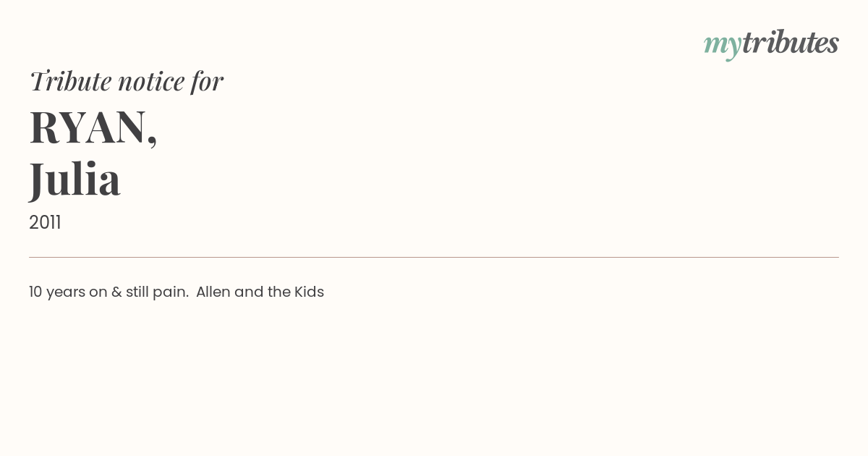Click the green 'my' part of logo
This screenshot has height=456, width=868.
[722, 47]
